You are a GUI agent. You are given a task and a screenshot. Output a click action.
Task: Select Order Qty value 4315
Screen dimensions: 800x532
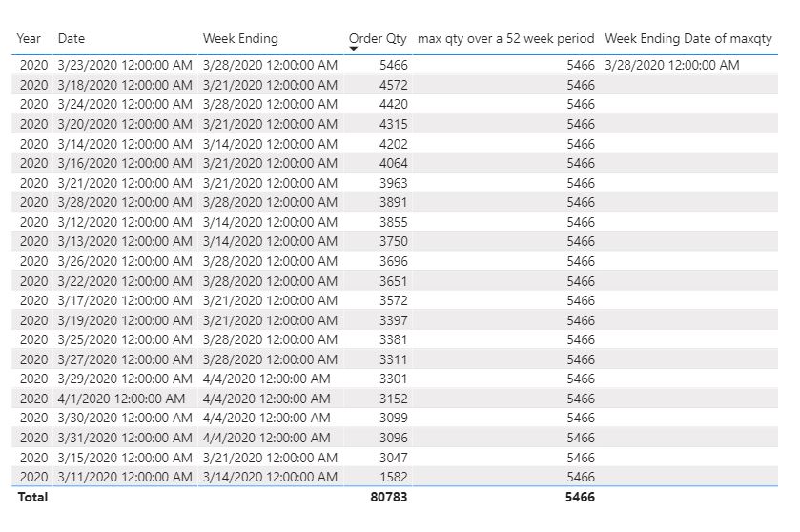point(394,124)
